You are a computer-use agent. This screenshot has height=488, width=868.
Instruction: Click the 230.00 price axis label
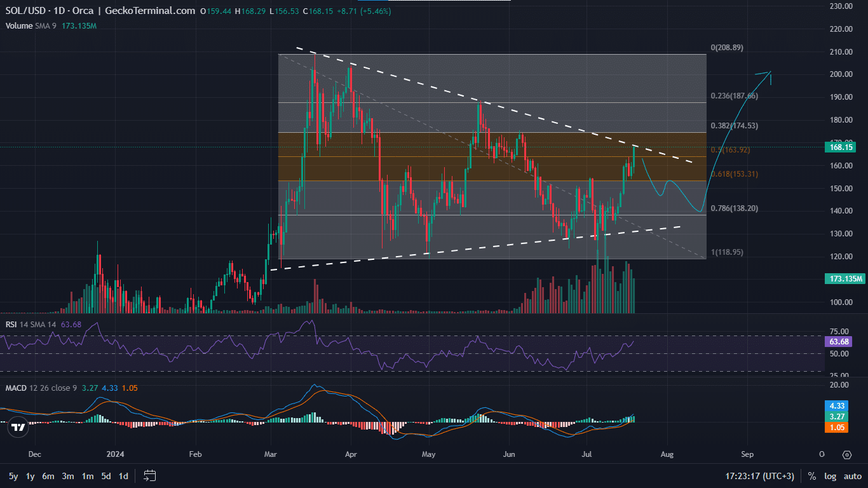840,6
